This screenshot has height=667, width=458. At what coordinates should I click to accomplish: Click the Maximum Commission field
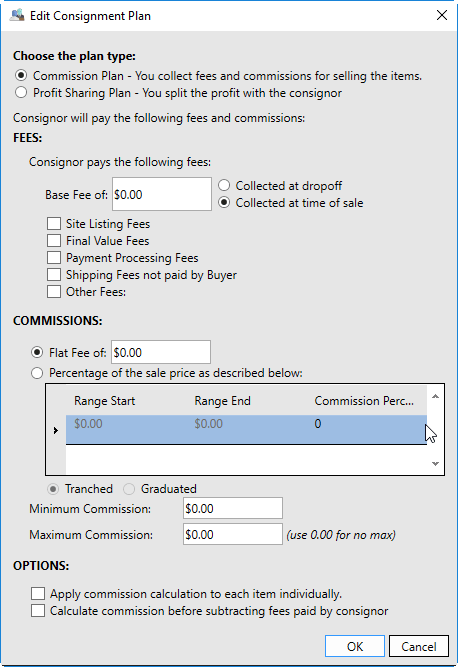tap(233, 534)
